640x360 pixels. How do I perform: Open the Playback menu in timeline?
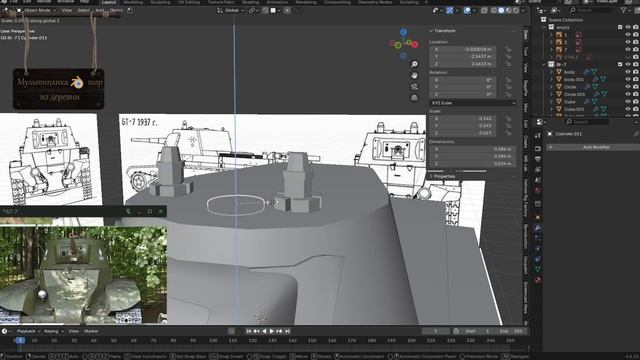click(28, 331)
